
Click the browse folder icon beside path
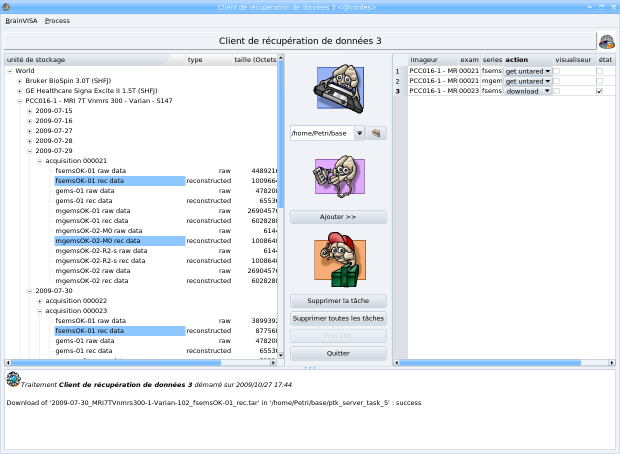377,132
